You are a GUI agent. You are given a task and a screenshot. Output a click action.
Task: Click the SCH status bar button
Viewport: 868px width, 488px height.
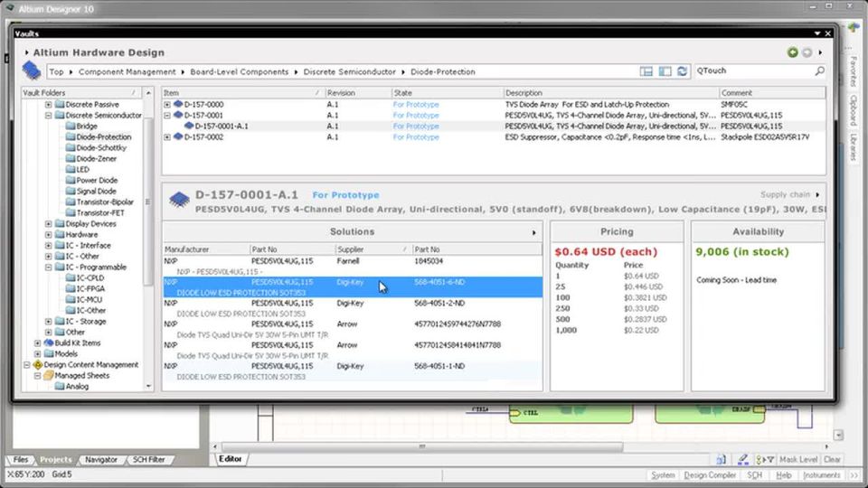754,474
